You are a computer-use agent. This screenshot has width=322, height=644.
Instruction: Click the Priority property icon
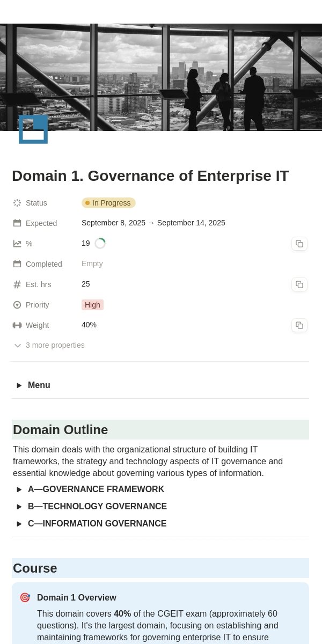pos(17,305)
